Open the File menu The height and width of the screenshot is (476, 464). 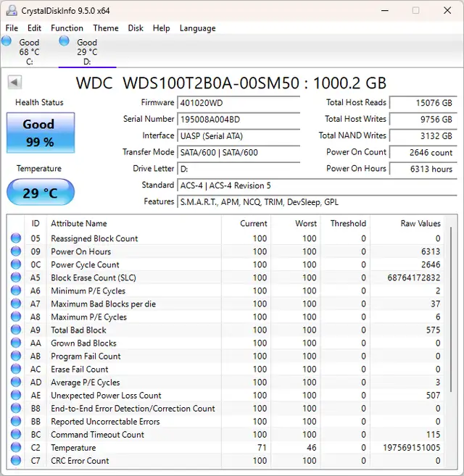pyautogui.click(x=12, y=28)
